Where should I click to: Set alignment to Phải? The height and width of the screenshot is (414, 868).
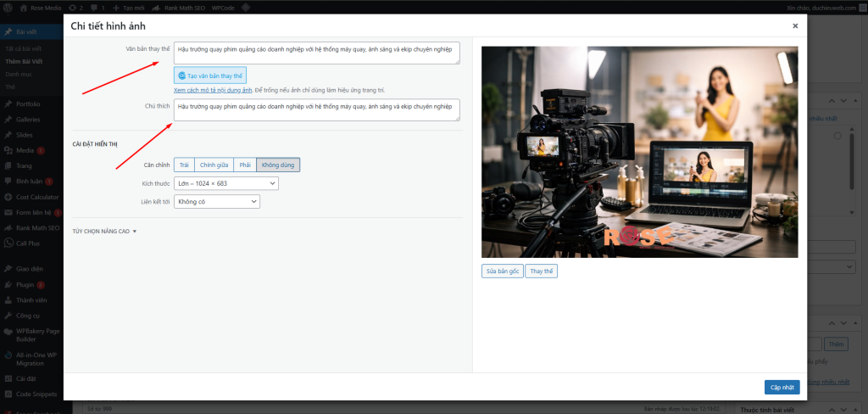coord(246,165)
